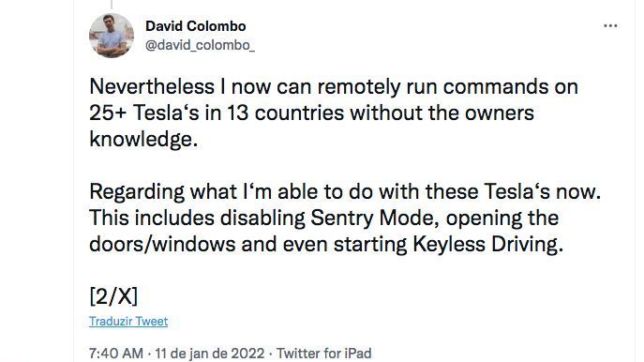Open David Colombo's profile picture
This screenshot has height=362, width=644.
click(112, 36)
